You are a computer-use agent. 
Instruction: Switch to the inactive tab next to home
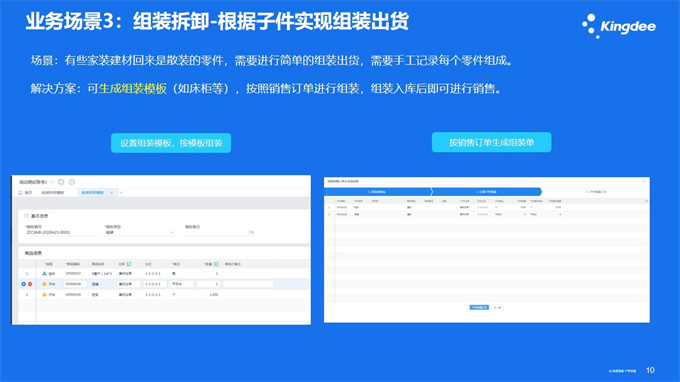(x=53, y=193)
